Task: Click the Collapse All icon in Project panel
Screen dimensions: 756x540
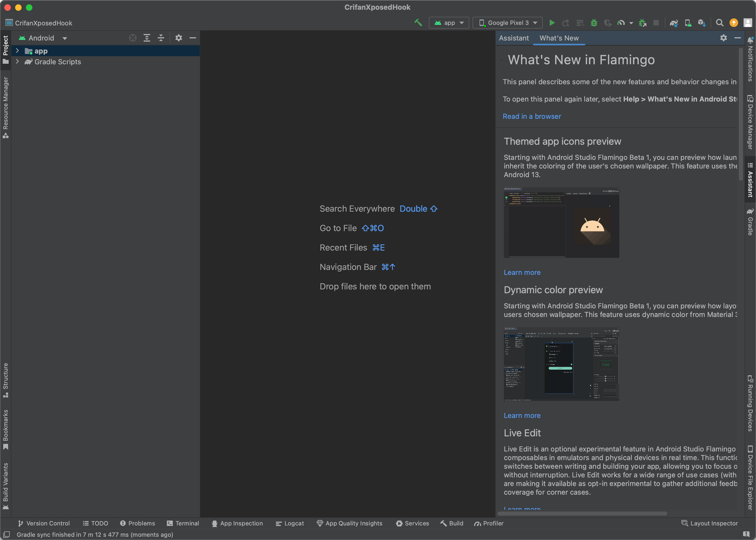Action: tap(161, 38)
